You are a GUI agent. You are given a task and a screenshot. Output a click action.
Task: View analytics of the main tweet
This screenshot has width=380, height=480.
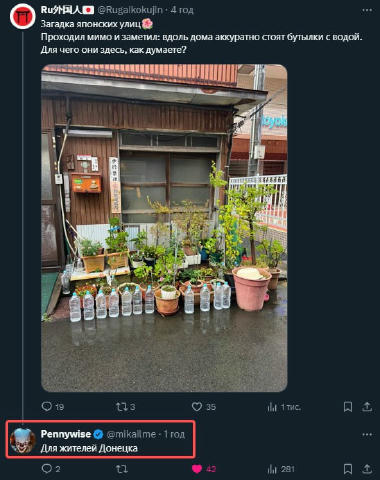(272, 407)
